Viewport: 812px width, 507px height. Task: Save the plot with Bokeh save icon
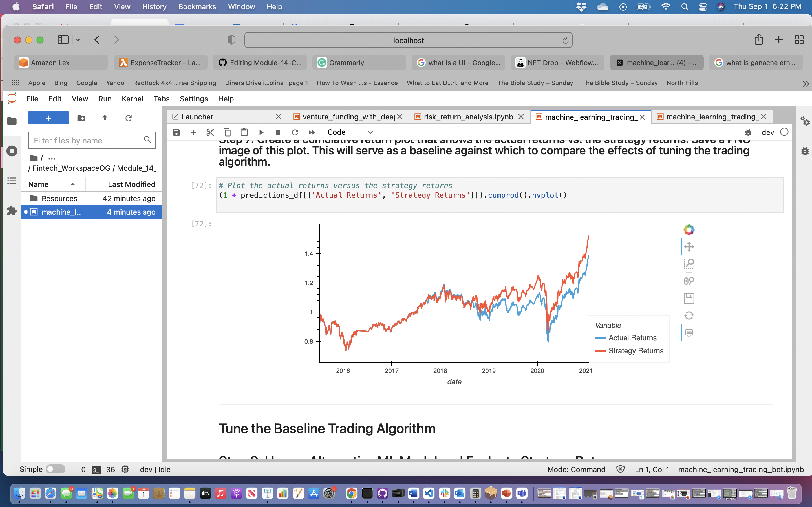(689, 298)
